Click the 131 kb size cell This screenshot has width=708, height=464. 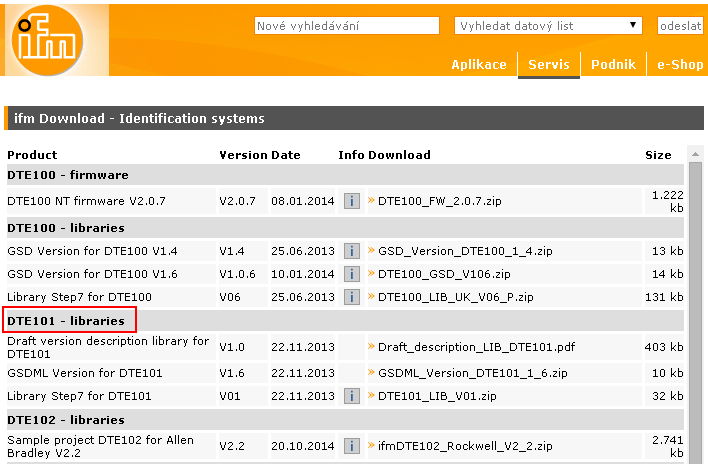664,297
